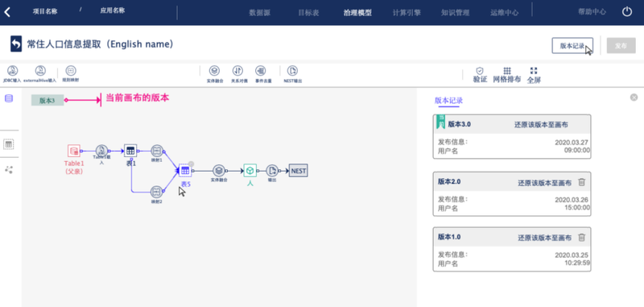Click the 验证 shield icon
This screenshot has height=307, width=644.
[480, 71]
